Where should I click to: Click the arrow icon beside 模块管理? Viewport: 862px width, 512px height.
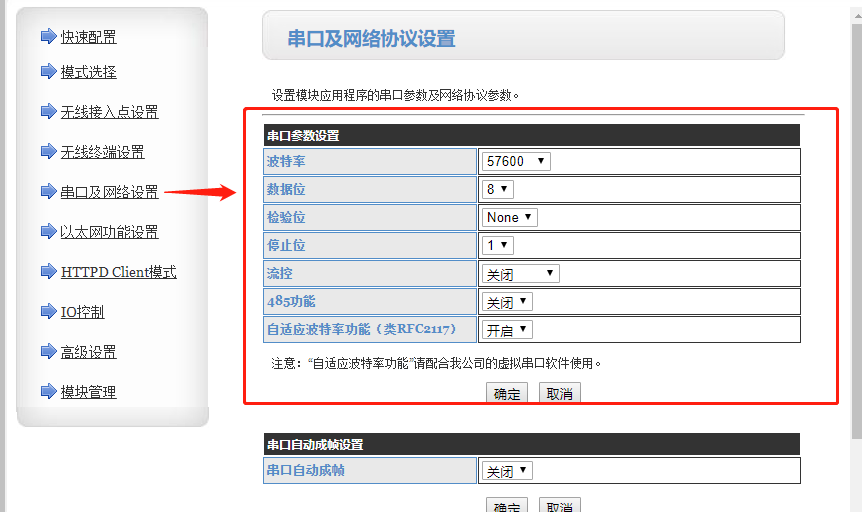pyautogui.click(x=48, y=391)
